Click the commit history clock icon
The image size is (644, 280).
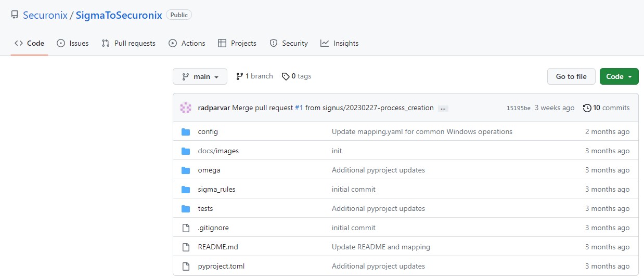587,108
